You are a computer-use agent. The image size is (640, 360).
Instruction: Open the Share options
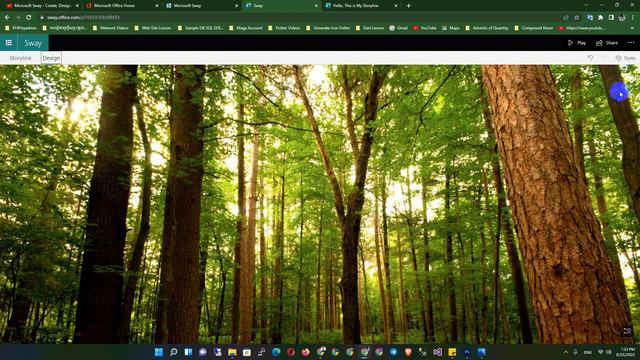607,43
